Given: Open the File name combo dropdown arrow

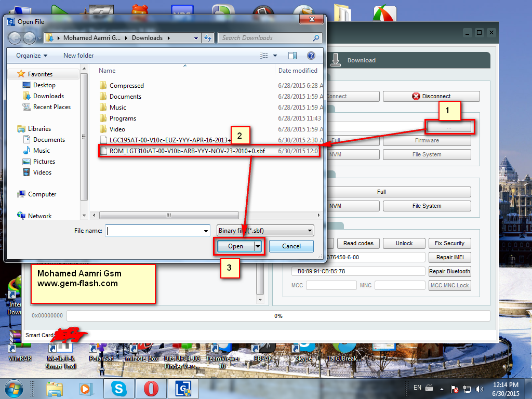Looking at the screenshot, I should click(206, 231).
